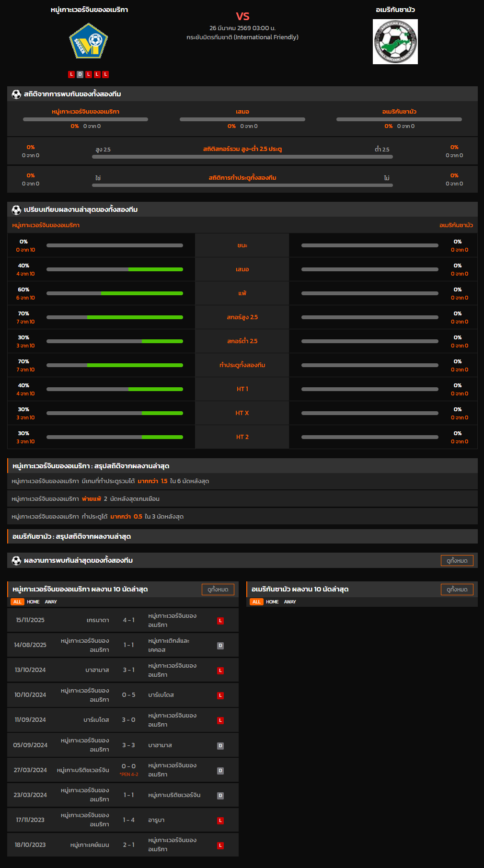Click the D result badge for 14/08/2025 match
484x868 pixels.
click(x=220, y=646)
